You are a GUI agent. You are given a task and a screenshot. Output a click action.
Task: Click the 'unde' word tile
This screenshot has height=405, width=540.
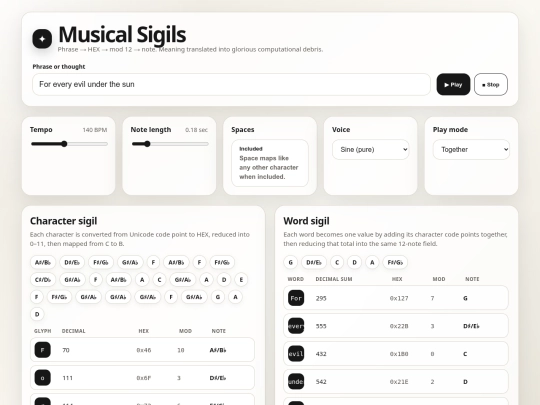click(x=296, y=382)
